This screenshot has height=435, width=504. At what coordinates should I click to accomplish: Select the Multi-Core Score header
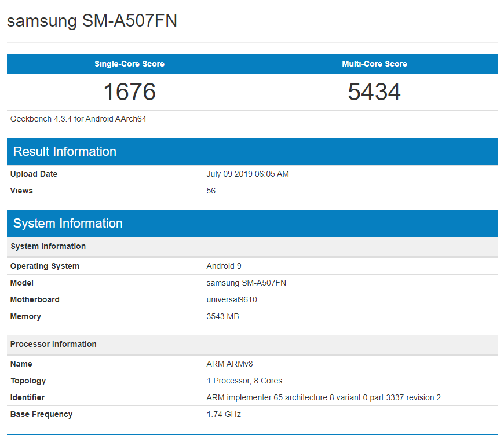click(374, 64)
